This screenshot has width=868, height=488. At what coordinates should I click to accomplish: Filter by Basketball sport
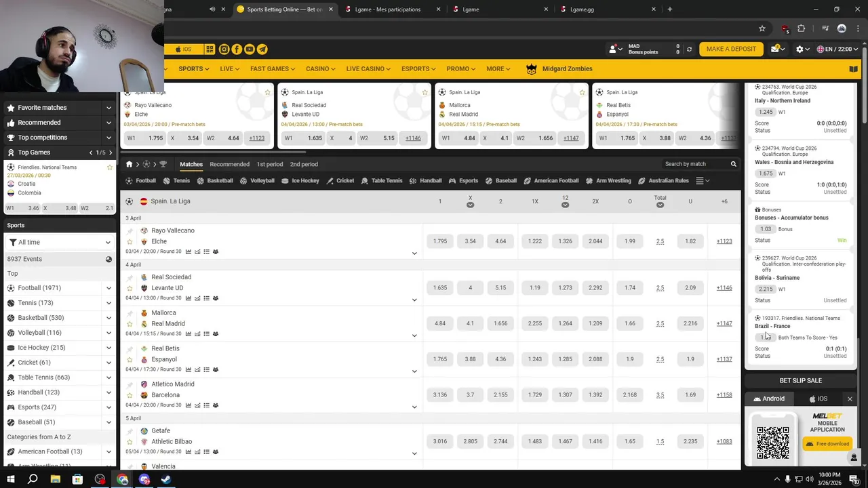point(215,181)
